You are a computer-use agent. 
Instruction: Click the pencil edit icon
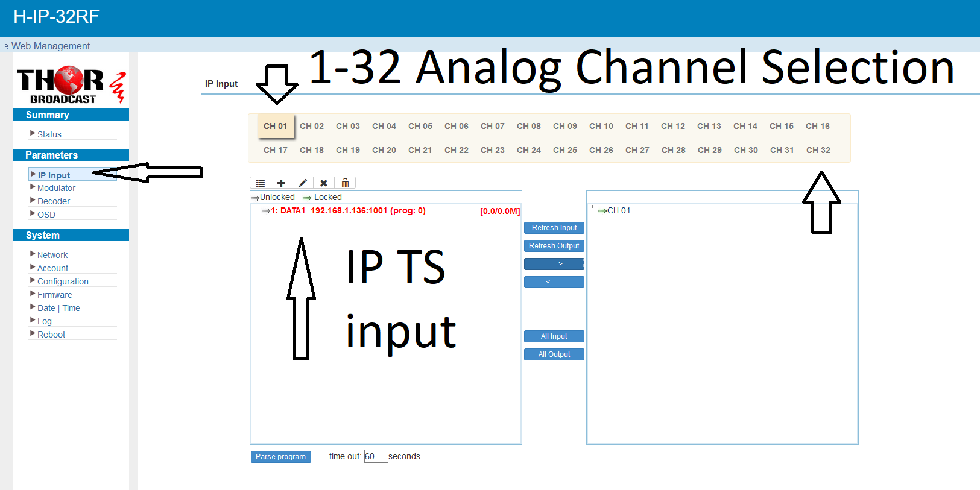[x=303, y=183]
